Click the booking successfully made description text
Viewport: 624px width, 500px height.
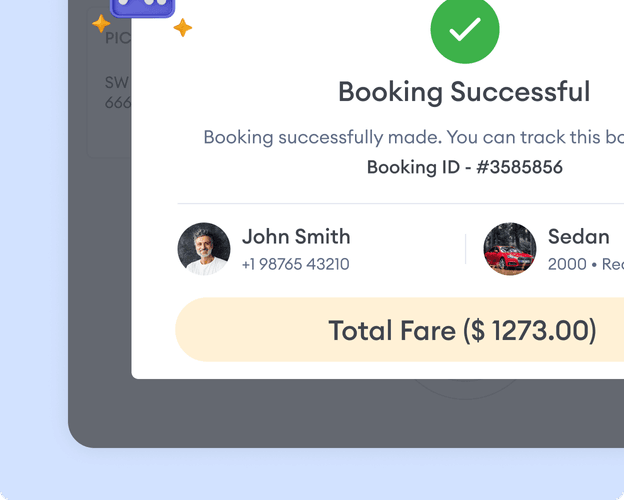(413, 137)
